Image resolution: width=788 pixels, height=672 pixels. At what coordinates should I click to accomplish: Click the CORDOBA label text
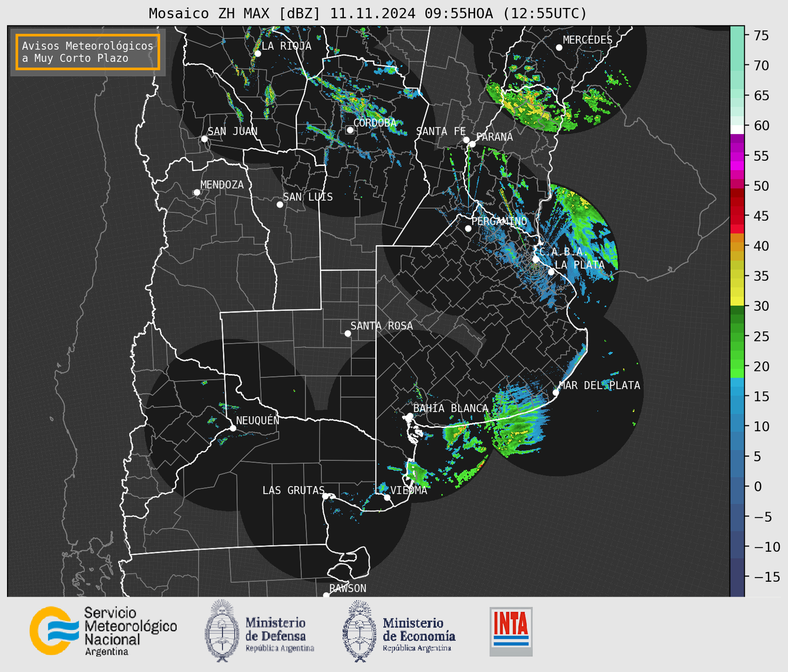point(375,122)
